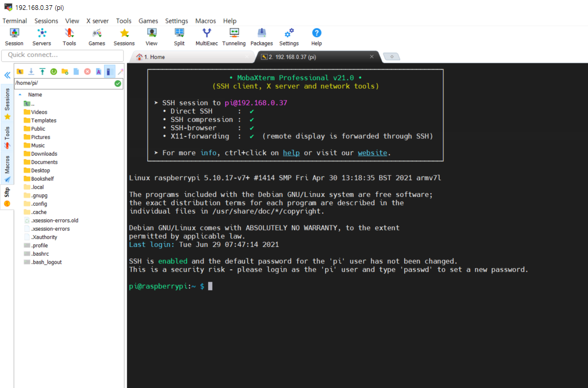Open the Games menu
The height and width of the screenshot is (388, 588).
pos(148,21)
